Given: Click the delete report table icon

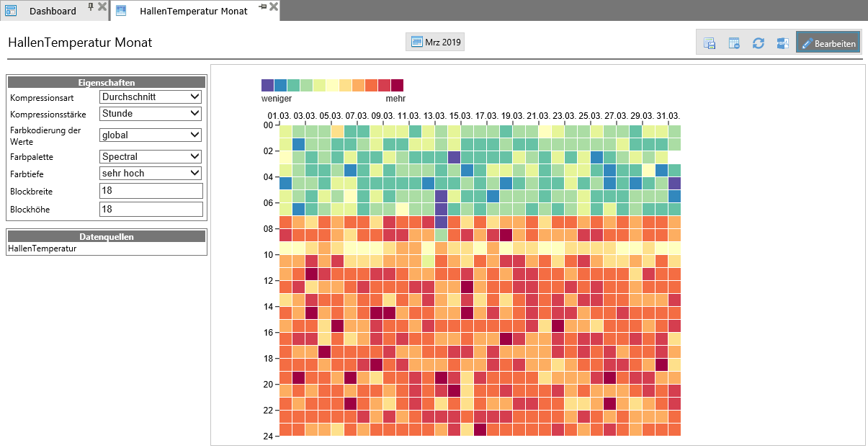Looking at the screenshot, I should click(x=734, y=43).
